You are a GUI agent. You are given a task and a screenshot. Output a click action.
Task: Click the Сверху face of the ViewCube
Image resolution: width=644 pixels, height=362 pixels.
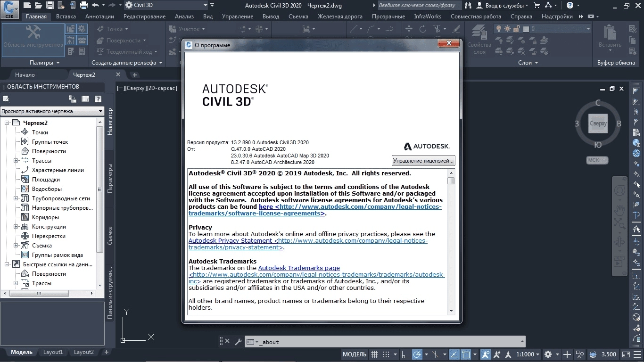point(598,123)
